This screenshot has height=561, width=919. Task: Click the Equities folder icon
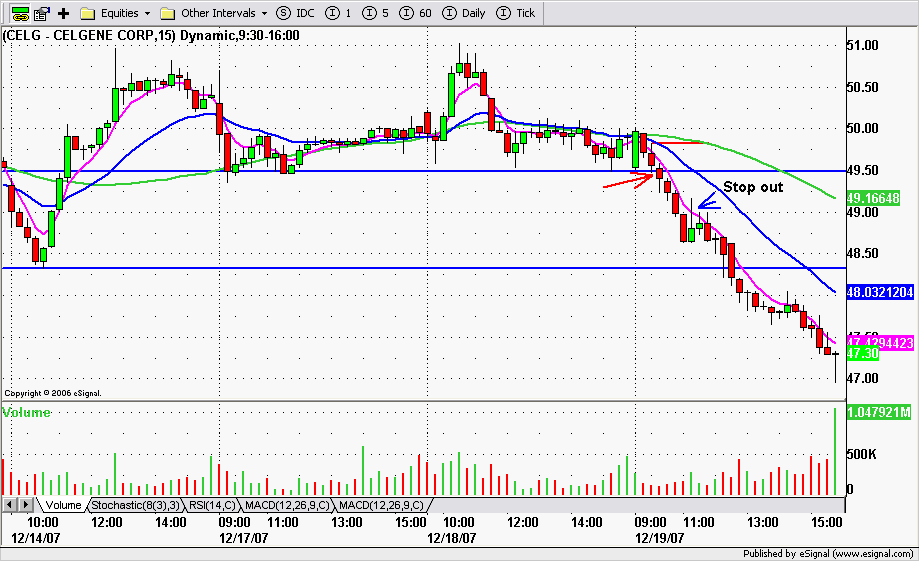pyautogui.click(x=87, y=13)
